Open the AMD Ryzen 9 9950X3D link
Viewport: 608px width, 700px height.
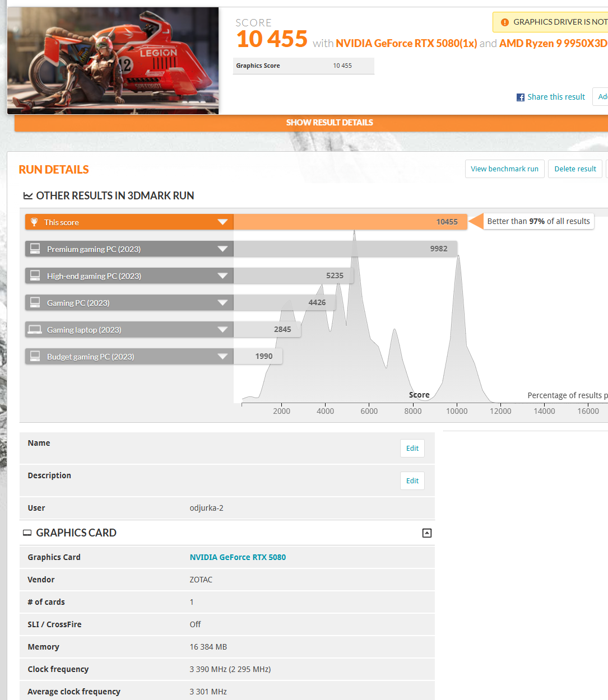click(x=553, y=43)
